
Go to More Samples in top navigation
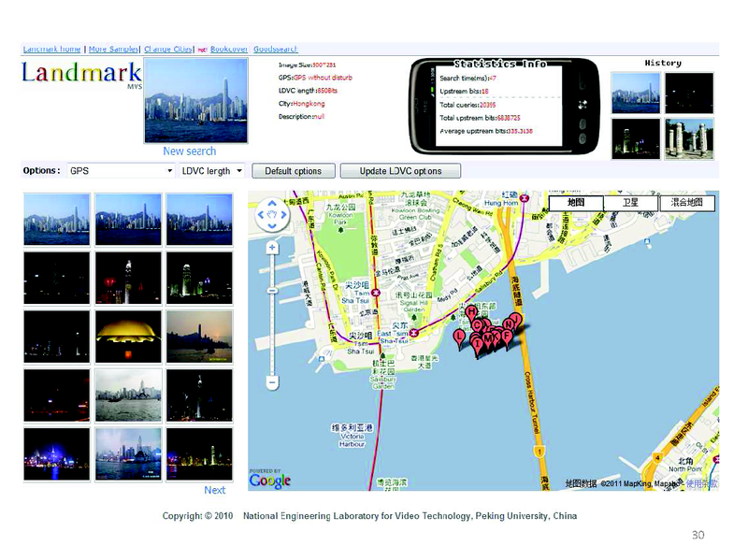[112, 49]
